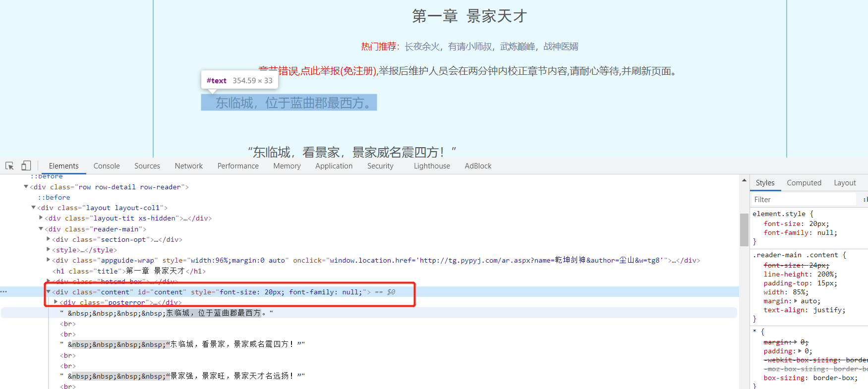Image resolution: width=868 pixels, height=389 pixels.
Task: Activate the inspect element picker icon
Action: 9,166
